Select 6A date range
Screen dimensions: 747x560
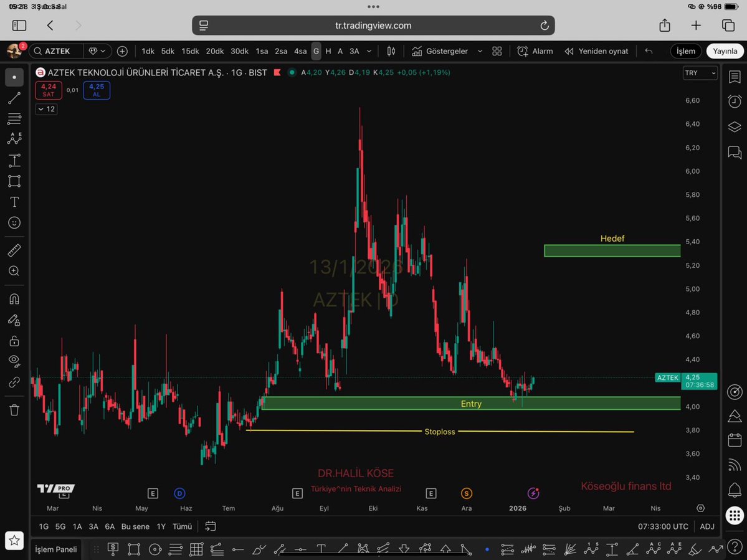point(110,526)
